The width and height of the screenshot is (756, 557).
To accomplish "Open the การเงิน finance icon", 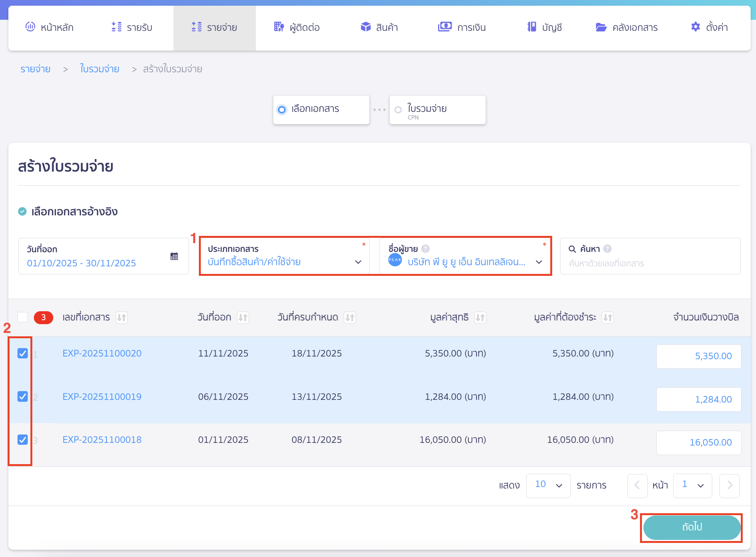I will [445, 27].
